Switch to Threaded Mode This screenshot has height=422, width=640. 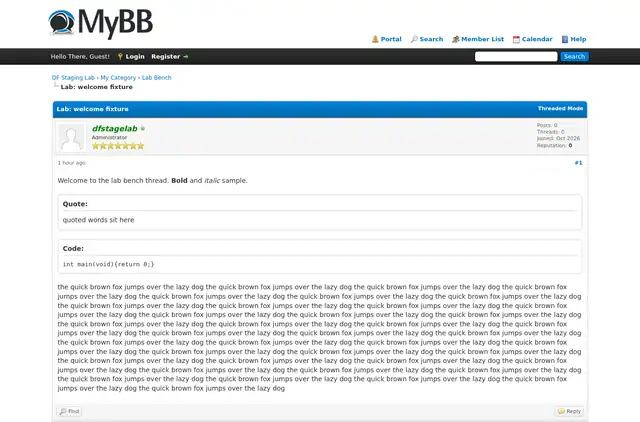click(x=560, y=109)
